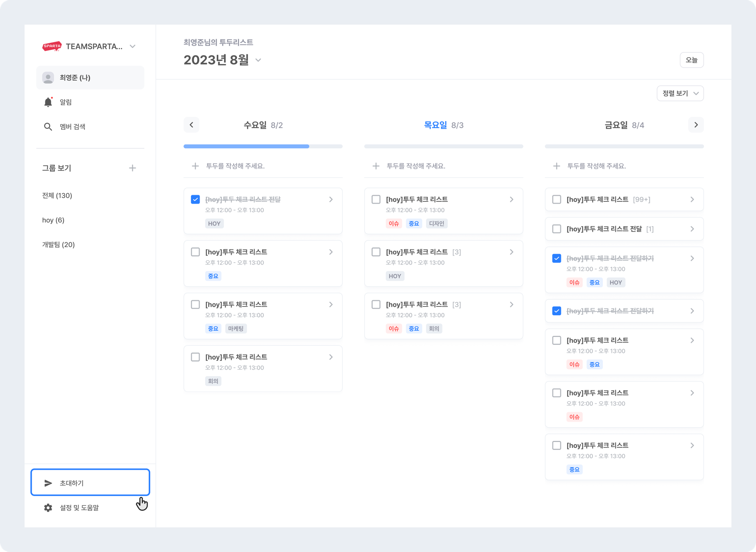Viewport: 756px width, 552px height.
Task: Check Friday todo labeled [99+]
Action: 557,199
